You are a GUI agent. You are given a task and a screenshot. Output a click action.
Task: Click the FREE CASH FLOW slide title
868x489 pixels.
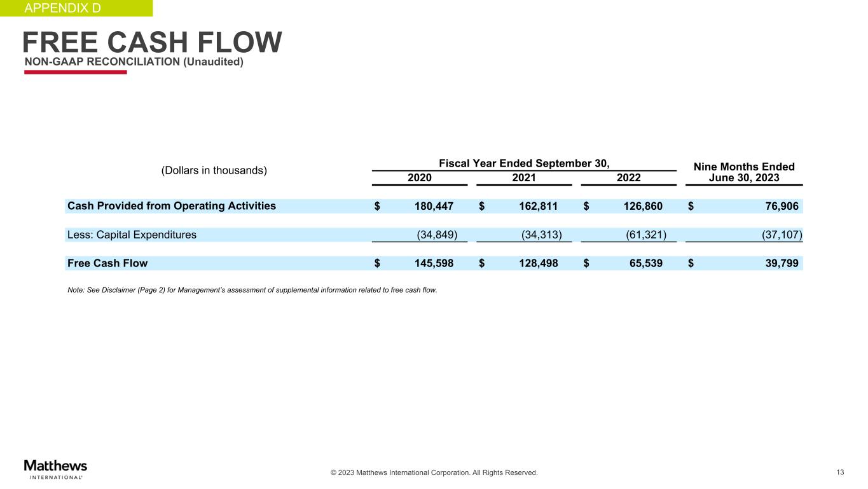[152, 43]
